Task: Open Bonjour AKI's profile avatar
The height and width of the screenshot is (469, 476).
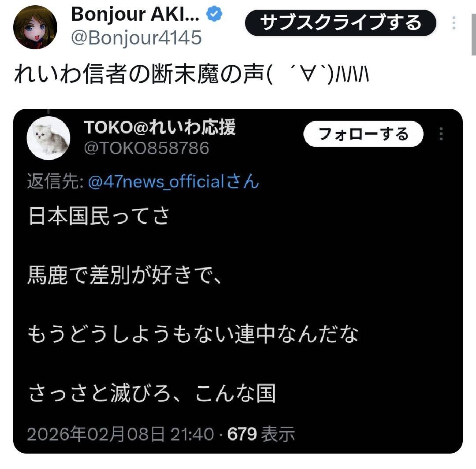Action: (x=35, y=27)
